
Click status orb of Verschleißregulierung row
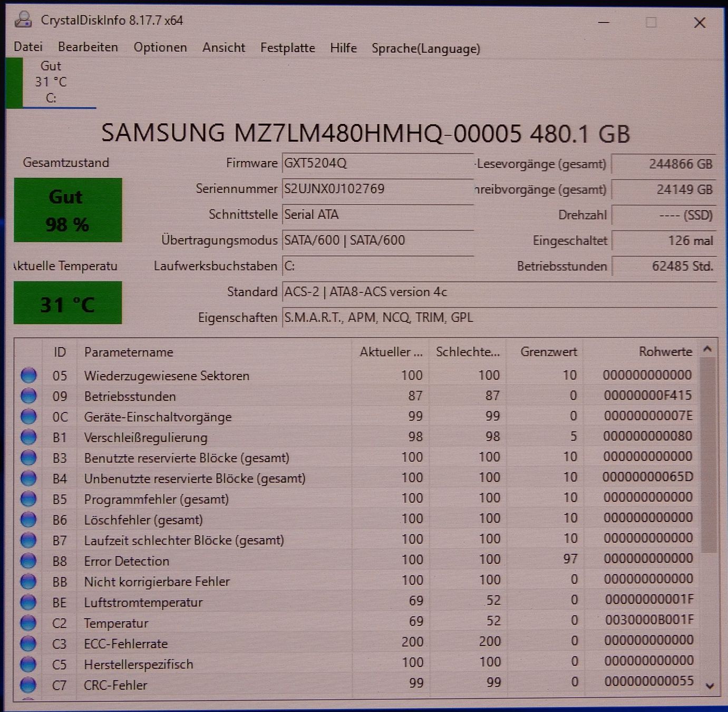(x=28, y=437)
